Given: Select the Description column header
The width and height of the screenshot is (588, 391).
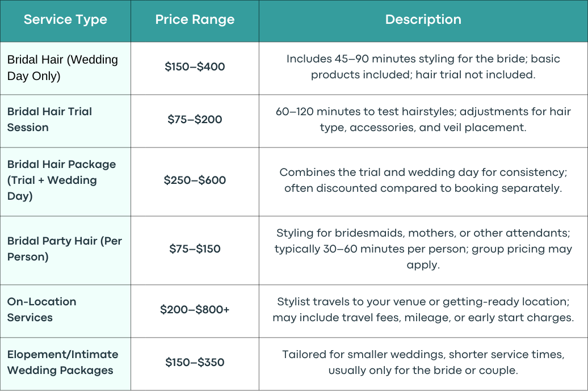Looking at the screenshot, I should [x=423, y=21].
